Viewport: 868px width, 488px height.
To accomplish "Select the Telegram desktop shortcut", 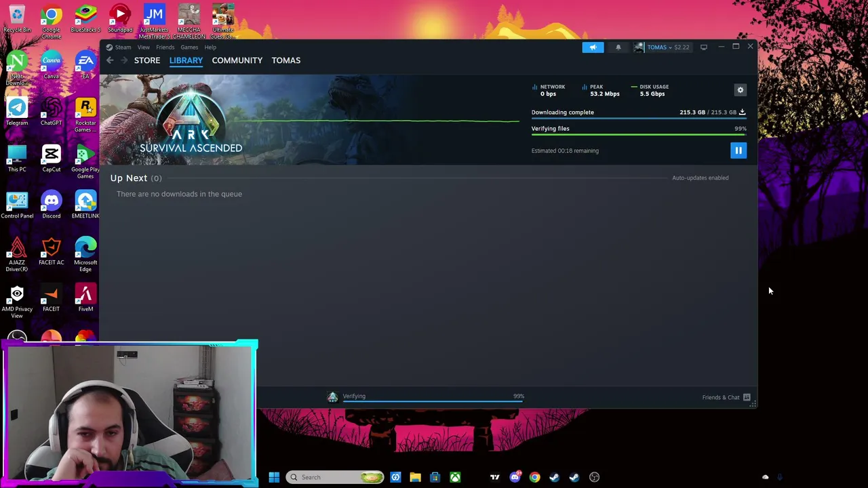I will click(x=17, y=113).
